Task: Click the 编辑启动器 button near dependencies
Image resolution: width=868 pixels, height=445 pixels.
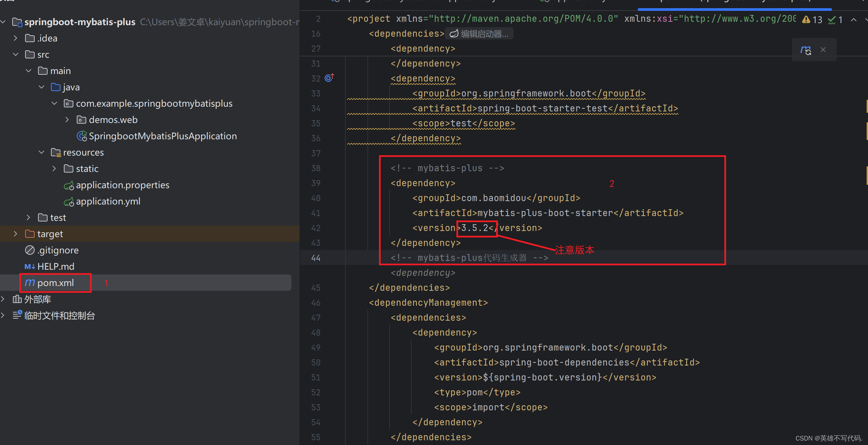Action: click(479, 33)
